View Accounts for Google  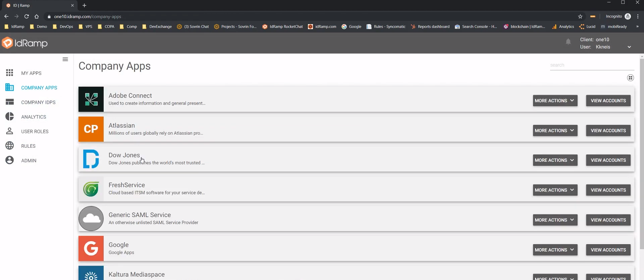(x=608, y=250)
